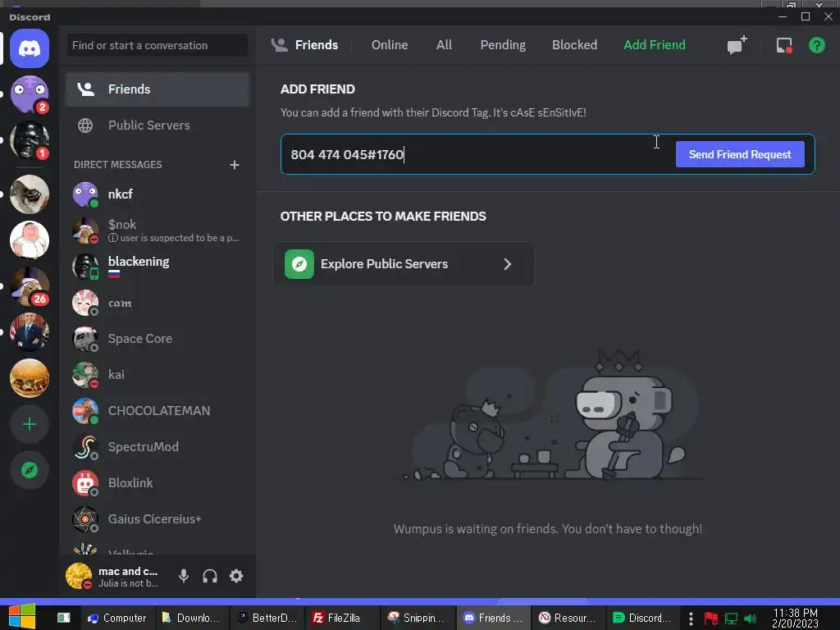Switch to the Pending tab
840x630 pixels.
(503, 45)
